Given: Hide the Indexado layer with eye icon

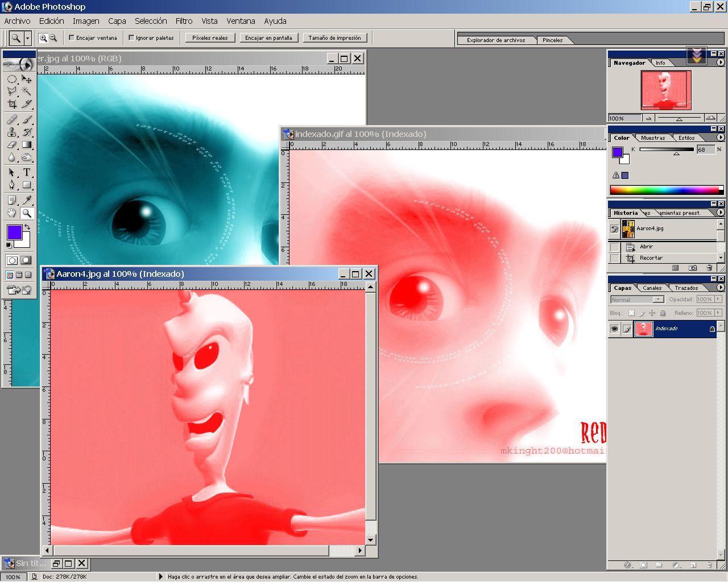Looking at the screenshot, I should point(614,329).
